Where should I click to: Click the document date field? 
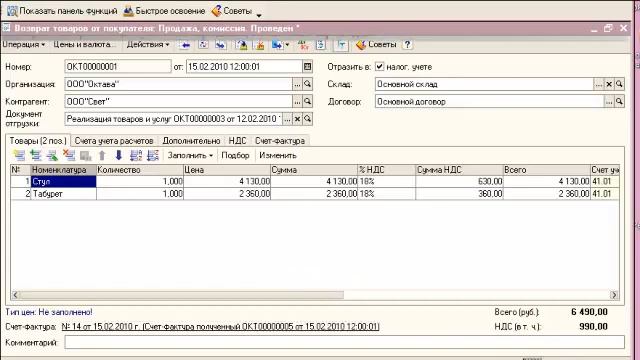pyautogui.click(x=244, y=67)
